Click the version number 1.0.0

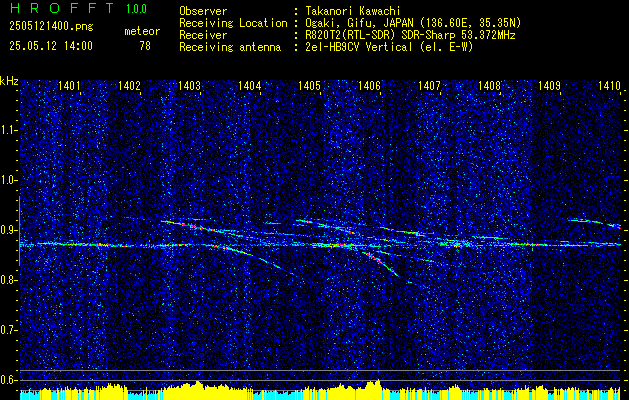[136, 8]
